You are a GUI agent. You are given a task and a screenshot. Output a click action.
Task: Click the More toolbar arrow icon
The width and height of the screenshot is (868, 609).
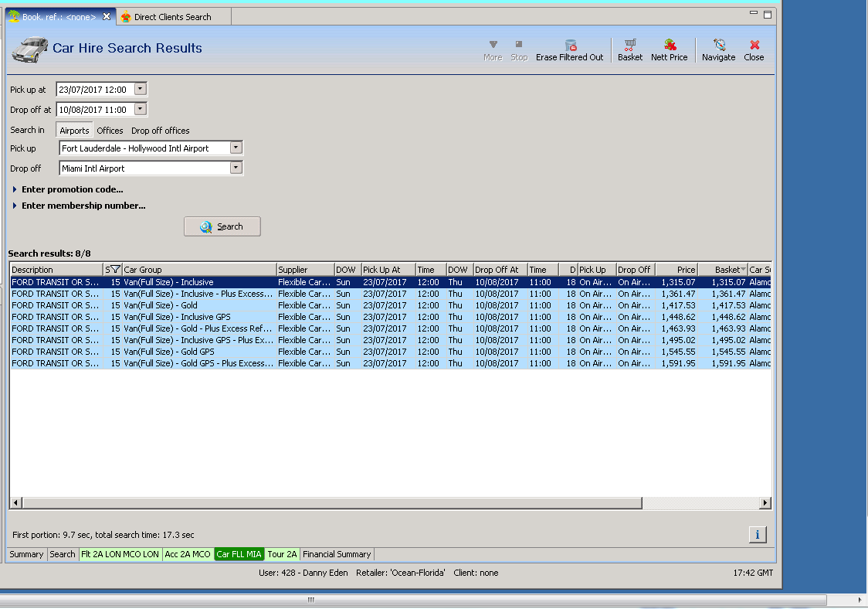[493, 45]
